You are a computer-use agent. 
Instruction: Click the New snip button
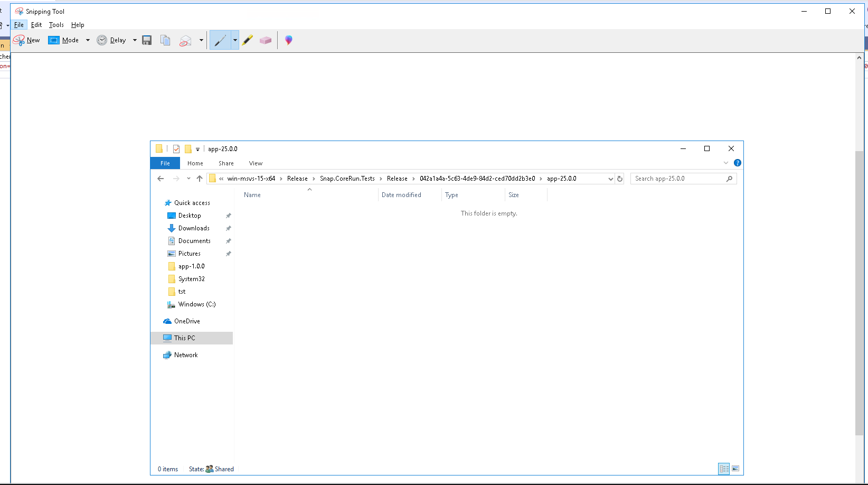26,40
